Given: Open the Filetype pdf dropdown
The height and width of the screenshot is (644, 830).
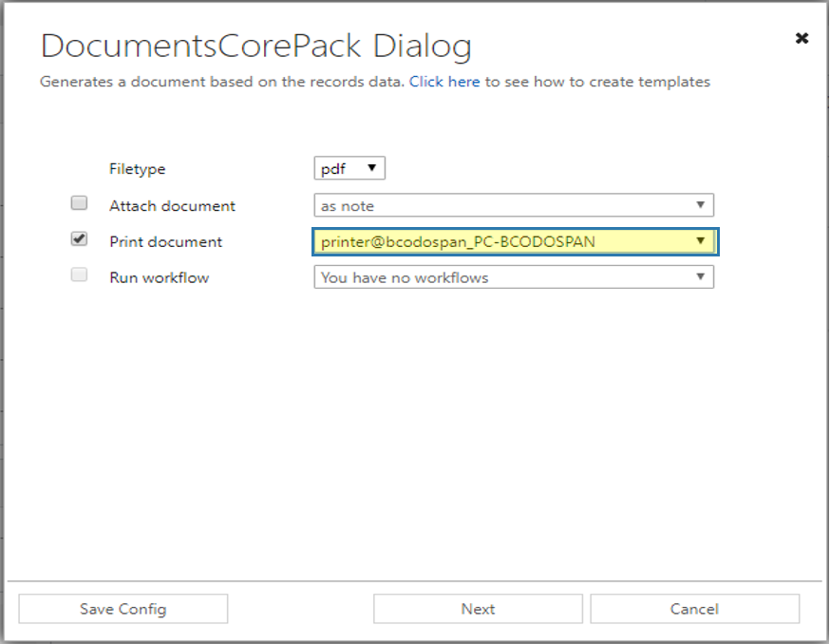Looking at the screenshot, I should (349, 168).
